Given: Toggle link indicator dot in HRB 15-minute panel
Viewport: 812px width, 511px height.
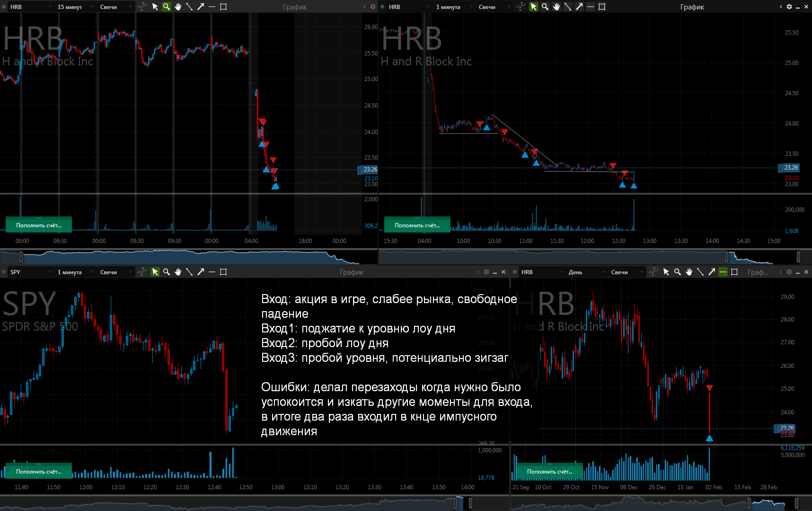Looking at the screenshot, I should point(4,7).
